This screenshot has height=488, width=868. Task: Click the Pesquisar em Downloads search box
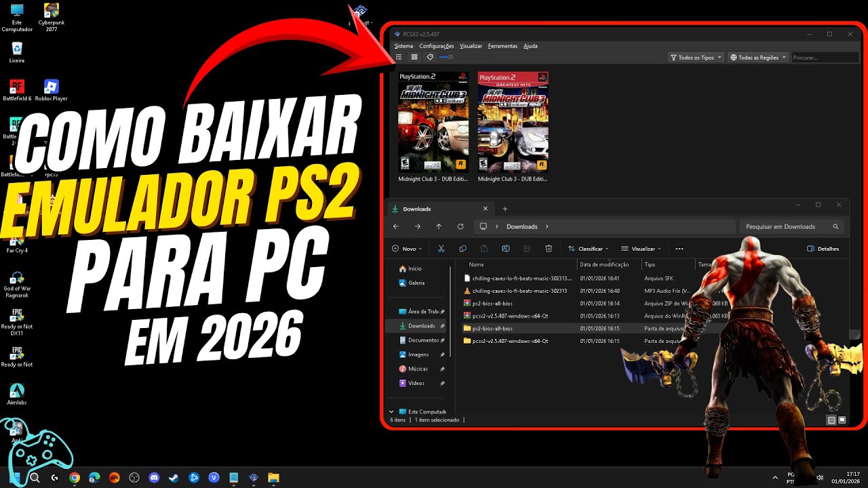click(x=791, y=226)
